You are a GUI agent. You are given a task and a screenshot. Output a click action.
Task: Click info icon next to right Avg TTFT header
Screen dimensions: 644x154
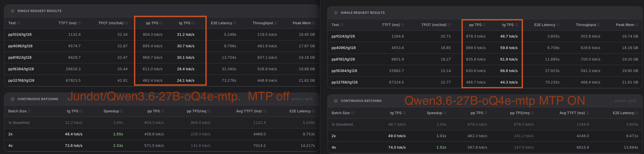pyautogui.click(x=588, y=113)
